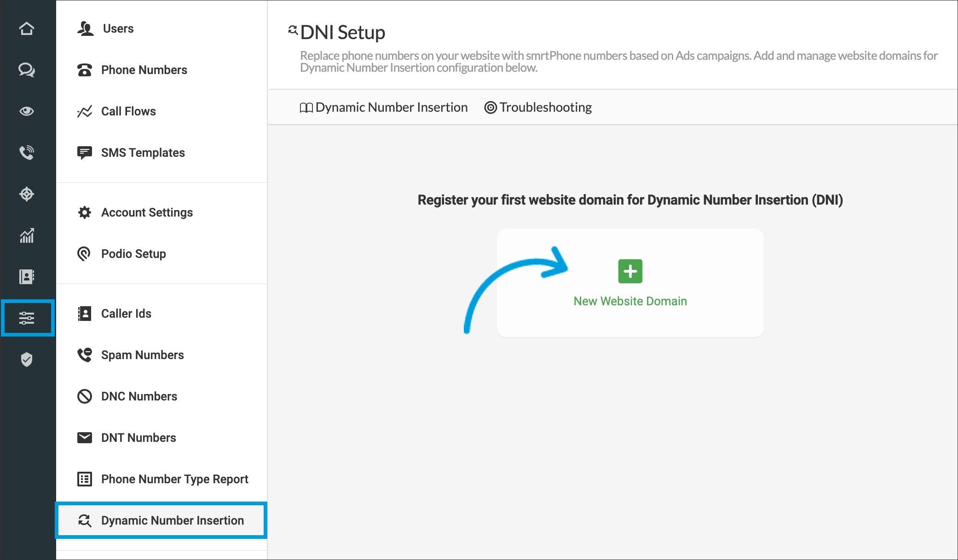Viewport: 958px width, 560px height.
Task: Open the chat bubbles conversations icon
Action: (27, 70)
